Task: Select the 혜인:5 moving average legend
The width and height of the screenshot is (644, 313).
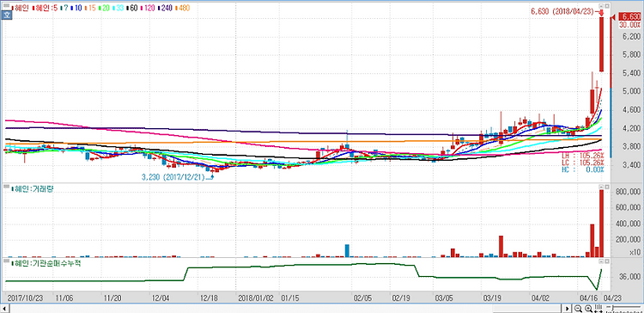Action: click(45, 8)
